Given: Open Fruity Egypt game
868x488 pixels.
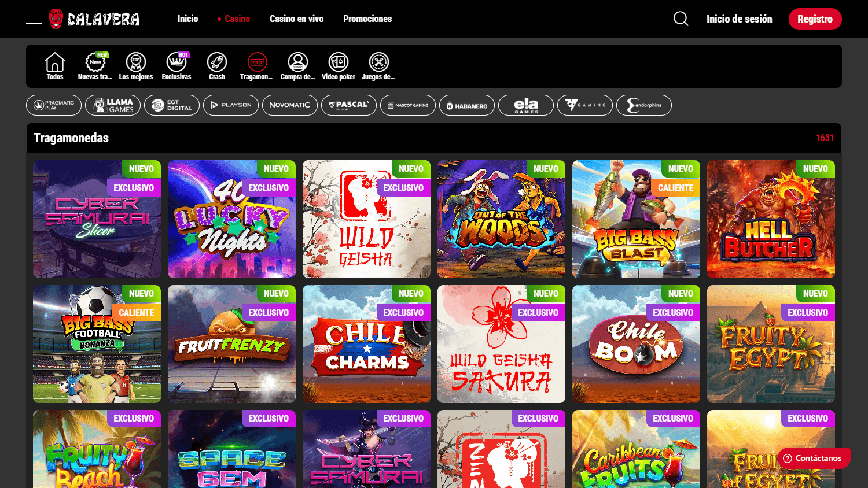Looking at the screenshot, I should (771, 344).
